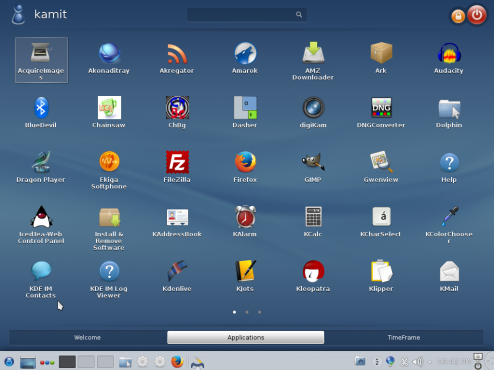Go to third applications page dot
This screenshot has height=370, width=494.
[259, 312]
